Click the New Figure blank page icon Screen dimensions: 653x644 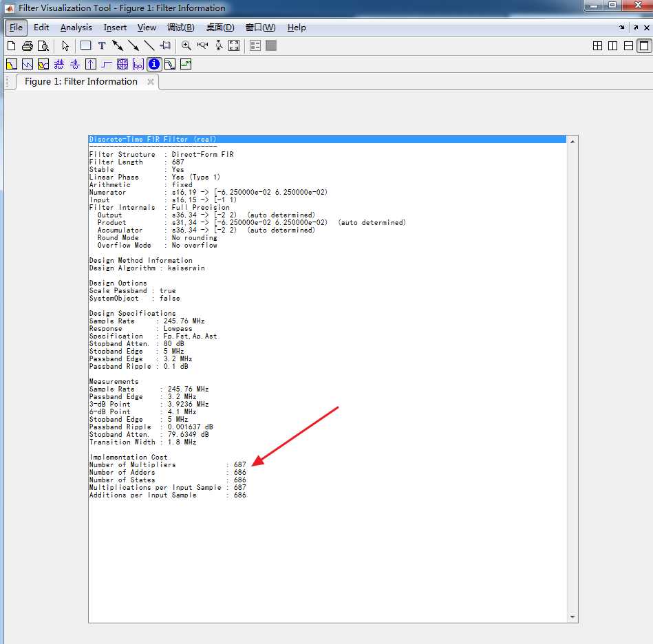click(12, 46)
